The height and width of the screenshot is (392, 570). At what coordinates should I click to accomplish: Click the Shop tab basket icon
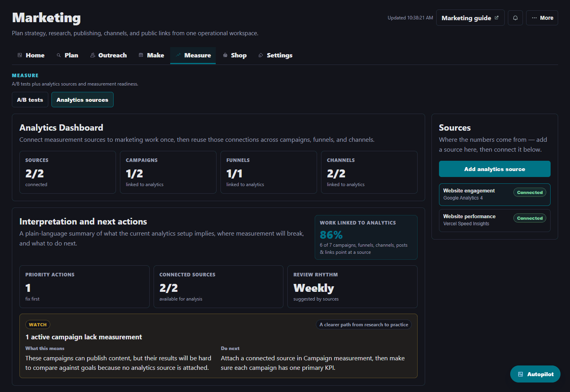click(x=225, y=55)
